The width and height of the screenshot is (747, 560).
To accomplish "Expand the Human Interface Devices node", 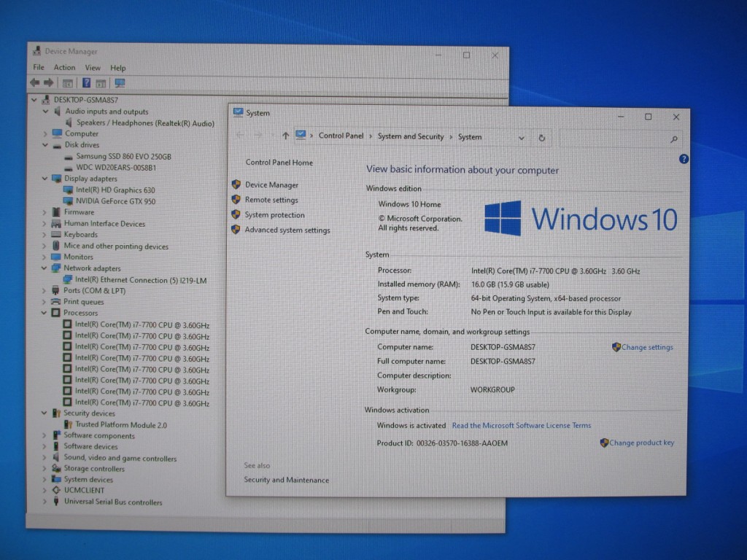I will [x=44, y=223].
